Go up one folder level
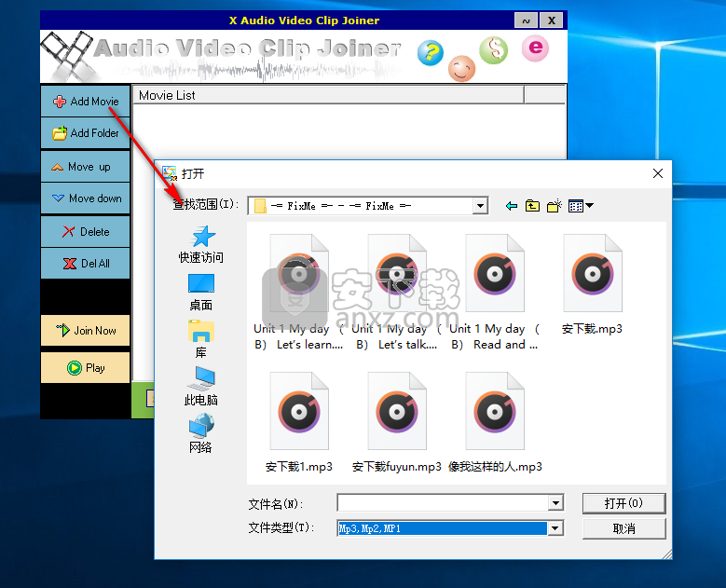 [532, 206]
